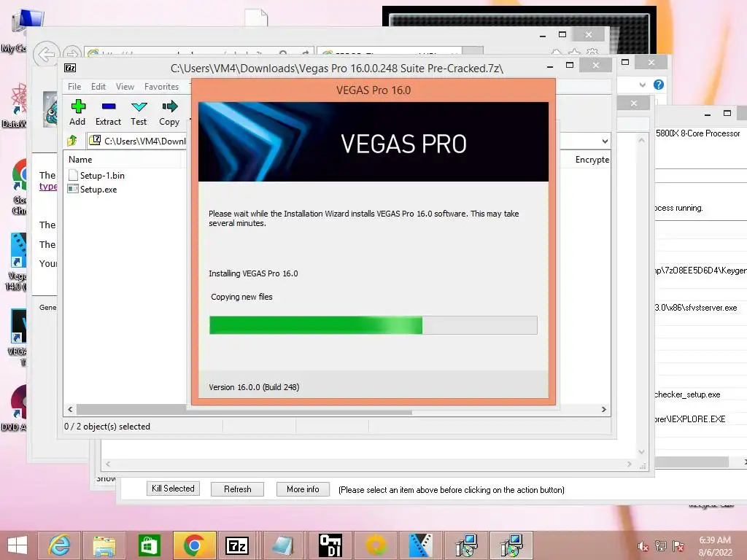Follow the 'type' link in the browser page
Image resolution: width=747 pixels, height=560 pixels.
(x=48, y=186)
